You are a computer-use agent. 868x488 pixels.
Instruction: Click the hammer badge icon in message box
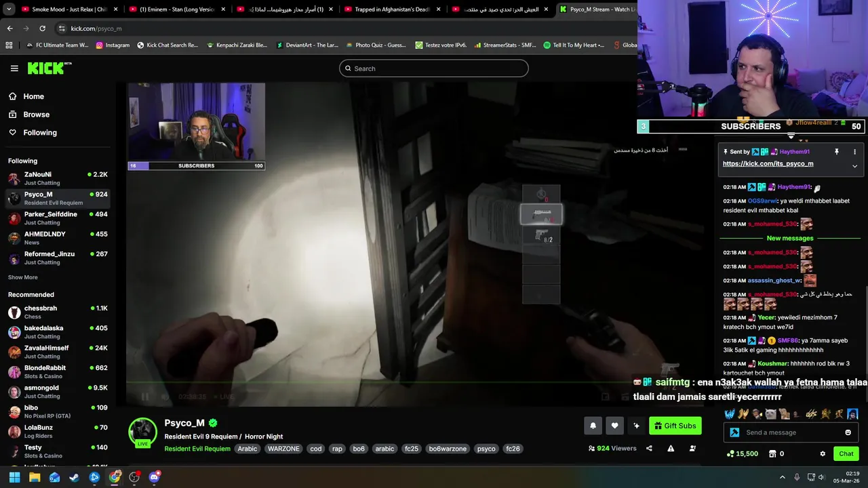734,432
